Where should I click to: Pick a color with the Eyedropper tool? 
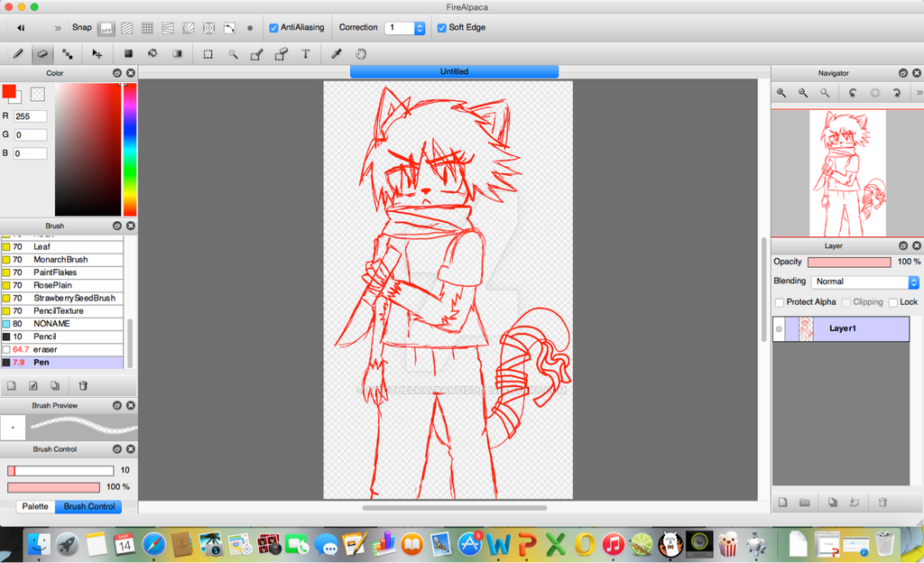point(334,54)
